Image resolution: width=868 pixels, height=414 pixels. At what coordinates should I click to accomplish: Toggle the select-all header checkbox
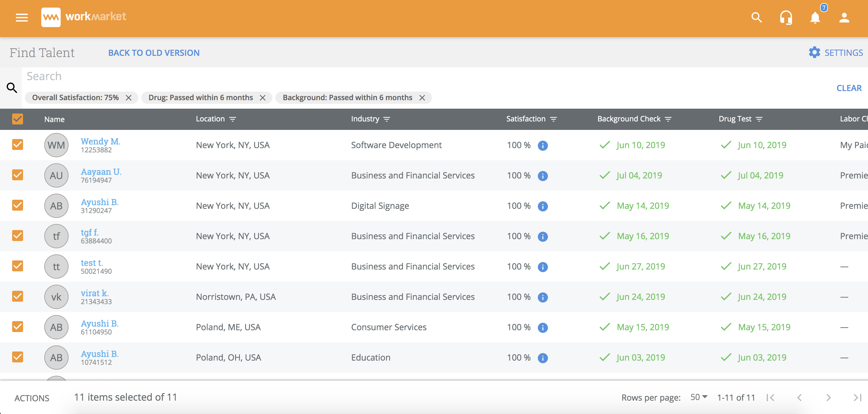tap(18, 119)
